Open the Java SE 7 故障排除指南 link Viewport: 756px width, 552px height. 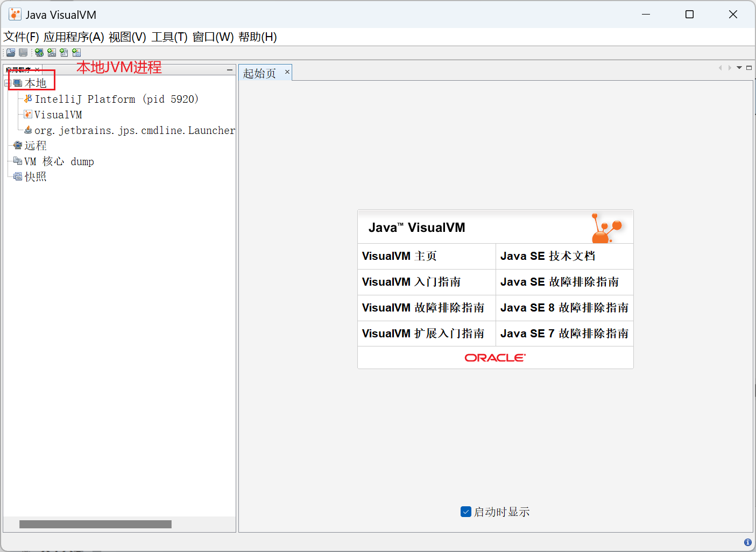click(x=564, y=334)
